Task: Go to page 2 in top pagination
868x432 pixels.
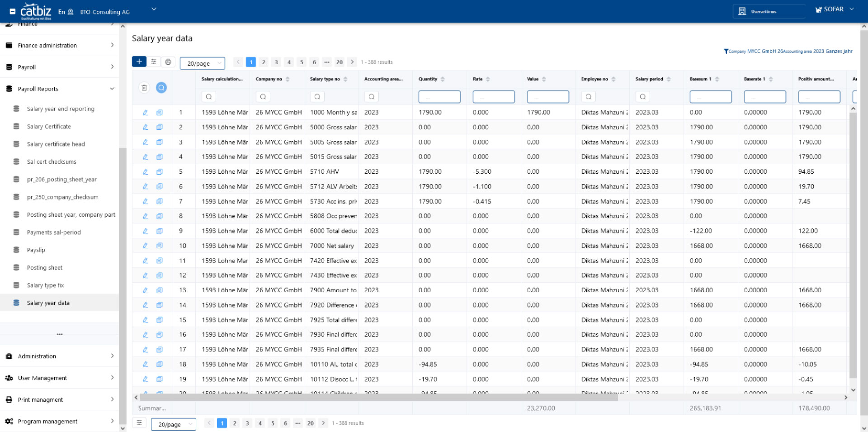Action: point(264,62)
